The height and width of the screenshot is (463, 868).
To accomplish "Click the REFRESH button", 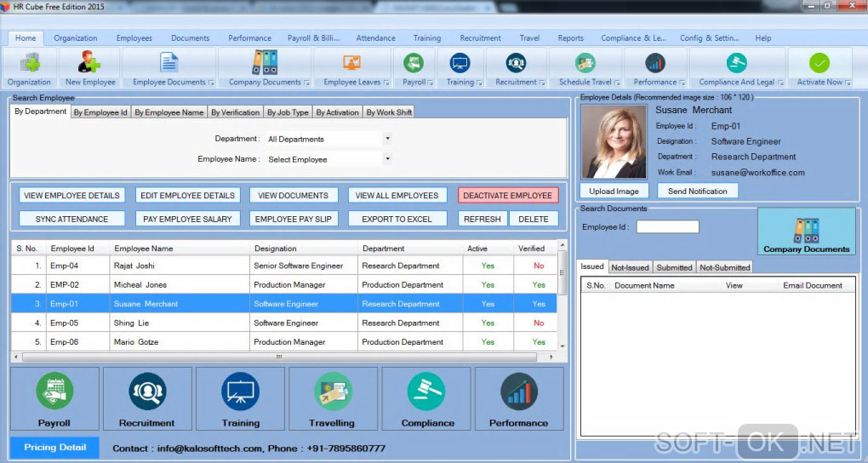I will pyautogui.click(x=483, y=219).
